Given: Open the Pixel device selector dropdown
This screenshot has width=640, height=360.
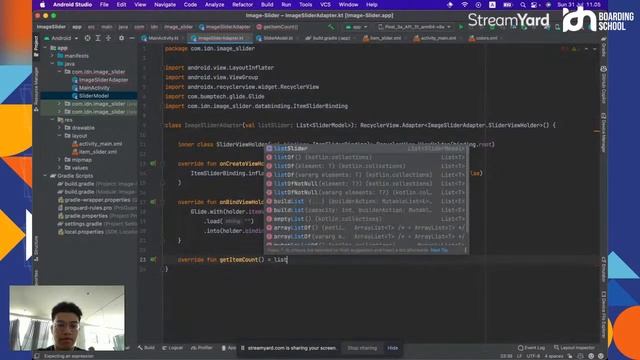Looking at the screenshot, I should point(415,27).
